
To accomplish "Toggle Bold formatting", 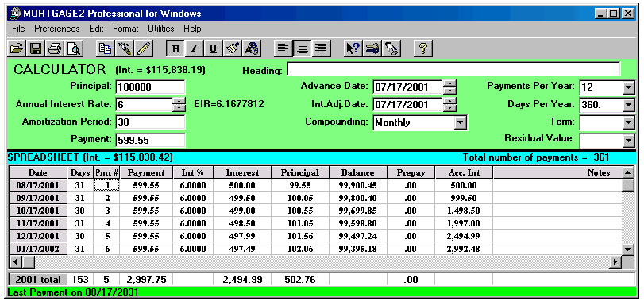I will (x=175, y=49).
